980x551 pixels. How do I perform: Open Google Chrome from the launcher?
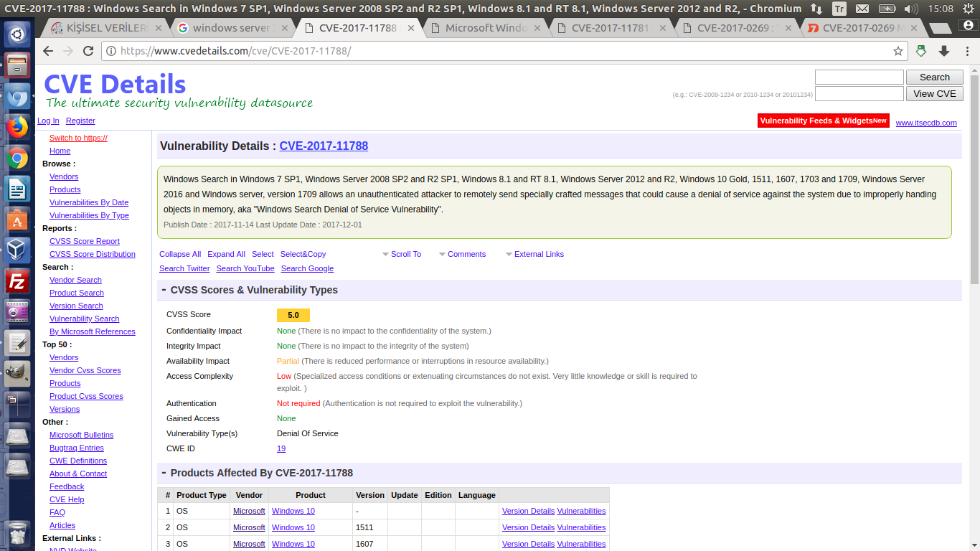[x=17, y=159]
